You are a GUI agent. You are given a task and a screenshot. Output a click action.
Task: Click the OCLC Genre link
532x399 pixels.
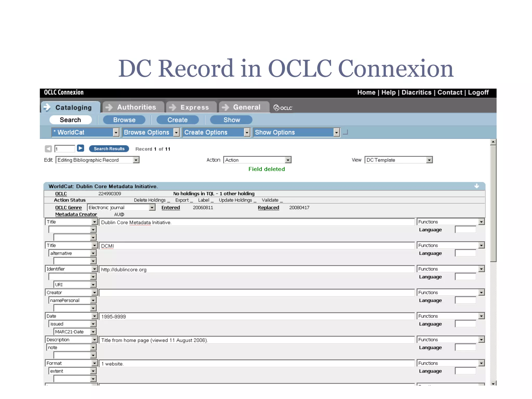(68, 208)
